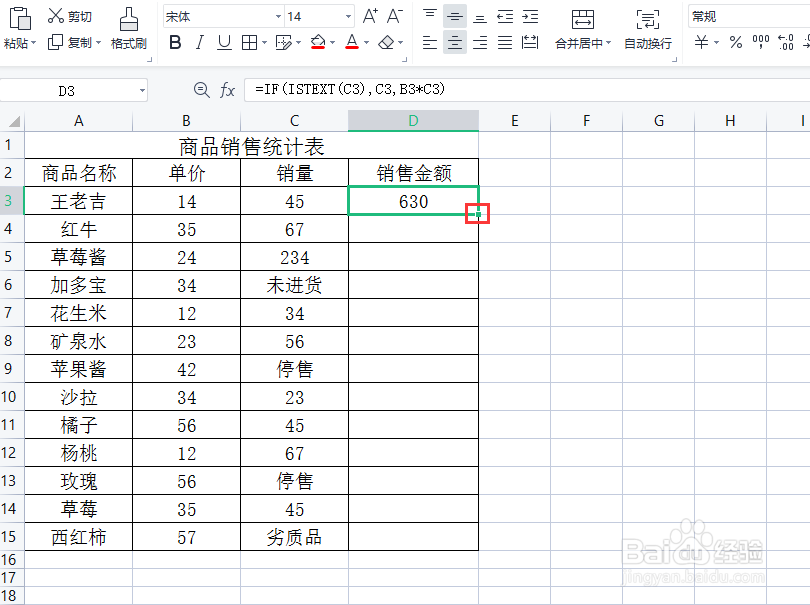Image resolution: width=810 pixels, height=605 pixels.
Task: Apply the Format Painter tool
Action: point(128,30)
